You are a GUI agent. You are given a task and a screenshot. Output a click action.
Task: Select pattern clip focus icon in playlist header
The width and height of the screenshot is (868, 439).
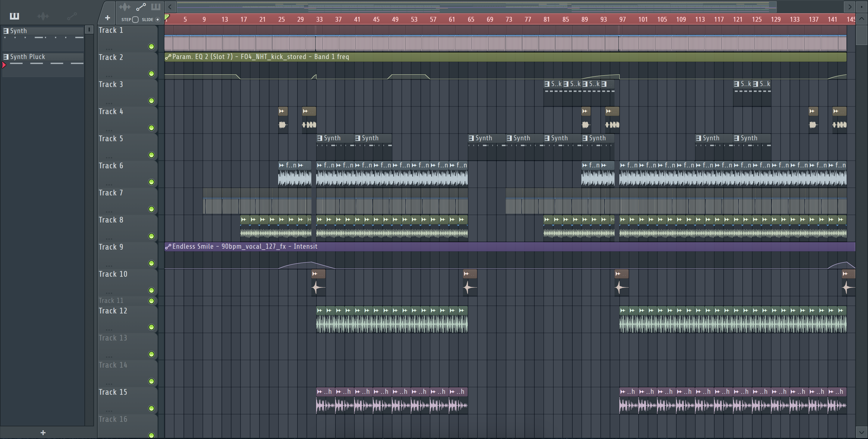tap(156, 7)
